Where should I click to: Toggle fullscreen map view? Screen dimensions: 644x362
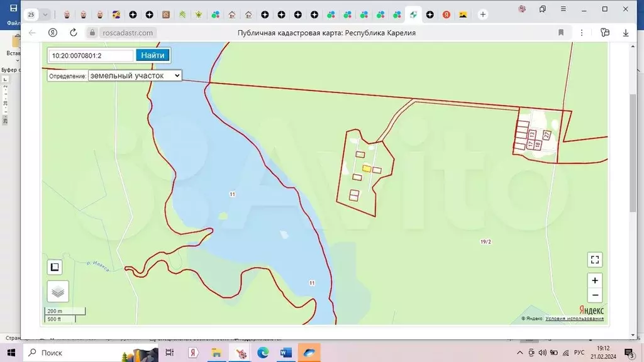(x=594, y=260)
